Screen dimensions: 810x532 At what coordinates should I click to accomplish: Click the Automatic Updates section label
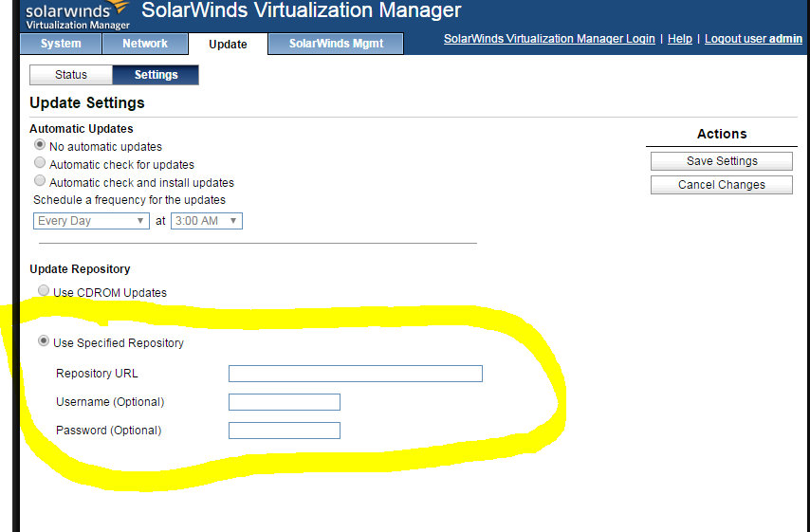(x=82, y=129)
